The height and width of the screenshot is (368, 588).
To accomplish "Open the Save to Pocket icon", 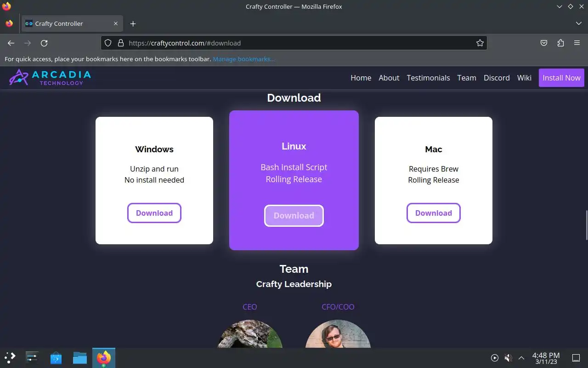I will (x=544, y=43).
